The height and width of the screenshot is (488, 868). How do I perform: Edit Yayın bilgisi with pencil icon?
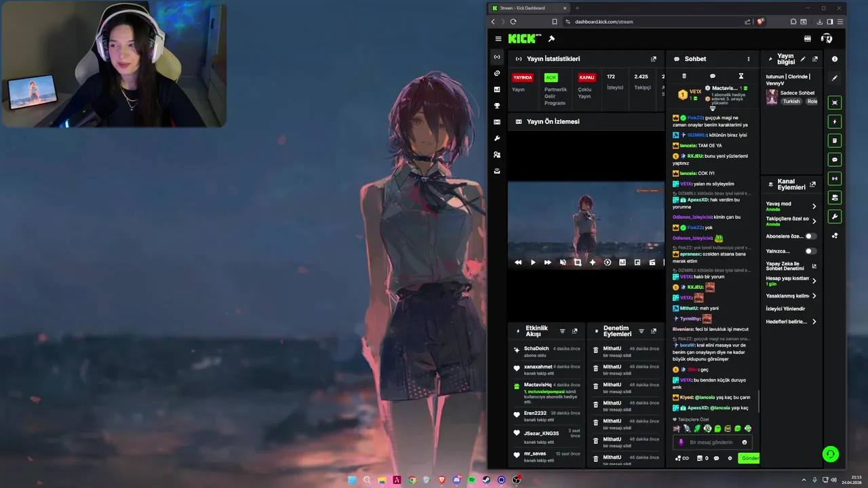[803, 59]
